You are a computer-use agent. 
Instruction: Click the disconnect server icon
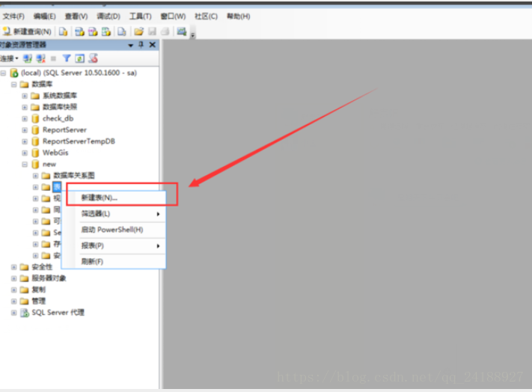click(40, 58)
